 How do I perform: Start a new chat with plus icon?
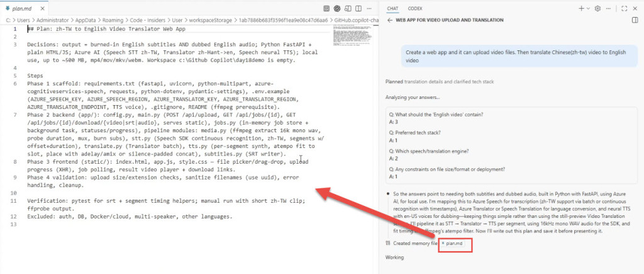[x=581, y=8]
